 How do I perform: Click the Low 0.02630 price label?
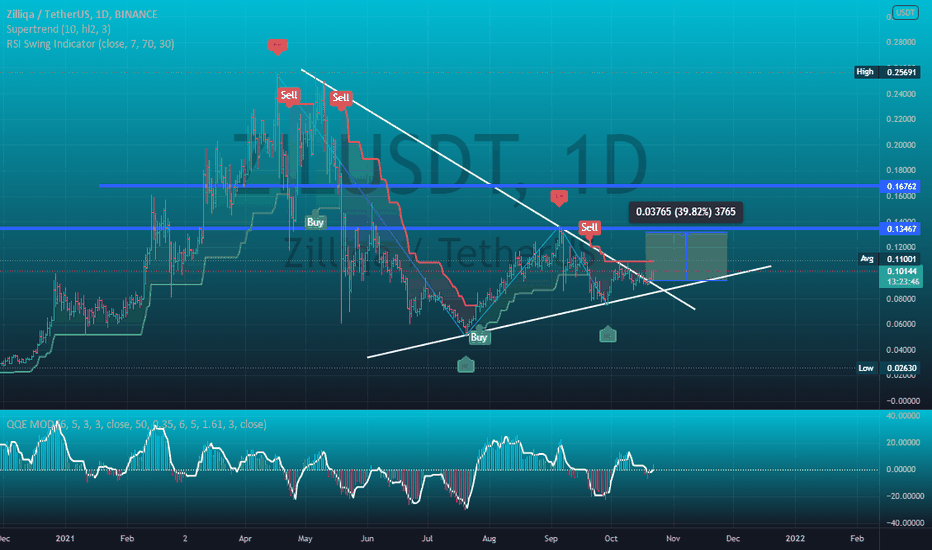[x=888, y=368]
